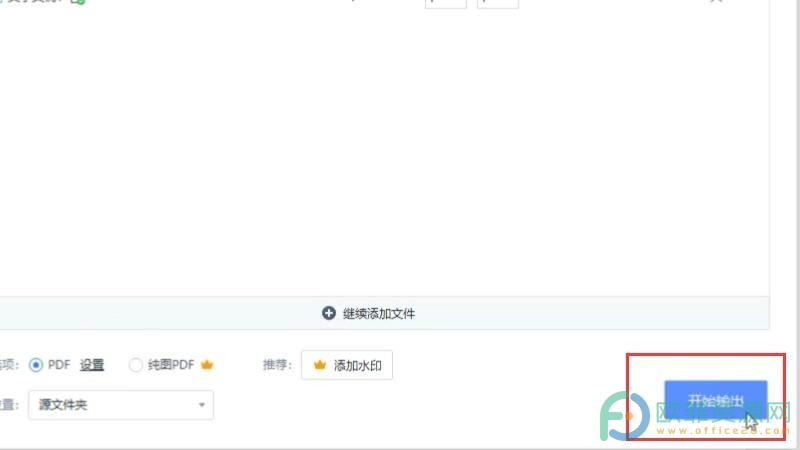
Task: Click the empty file list area
Action: point(384,153)
